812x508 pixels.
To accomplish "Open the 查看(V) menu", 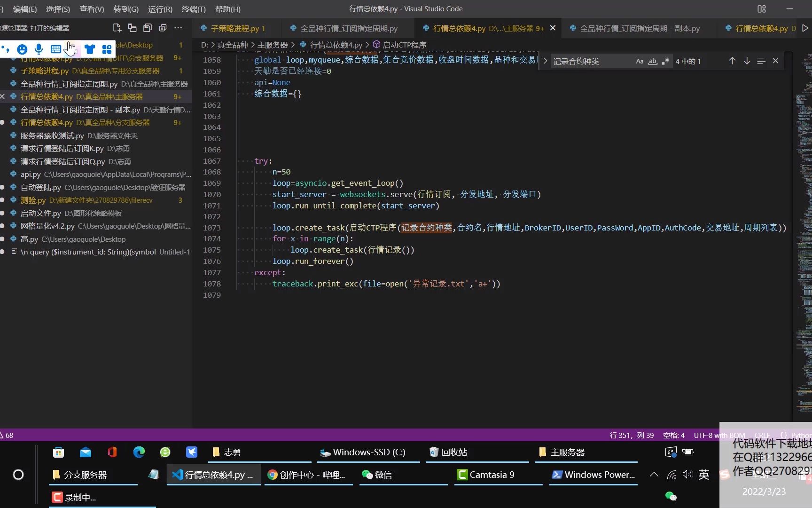I will (92, 9).
